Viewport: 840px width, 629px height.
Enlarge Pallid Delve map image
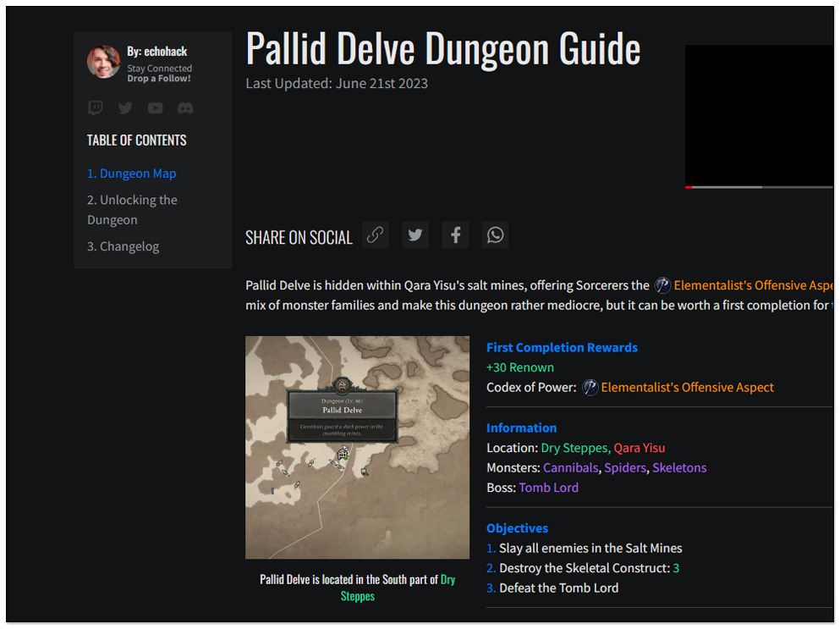coord(357,447)
